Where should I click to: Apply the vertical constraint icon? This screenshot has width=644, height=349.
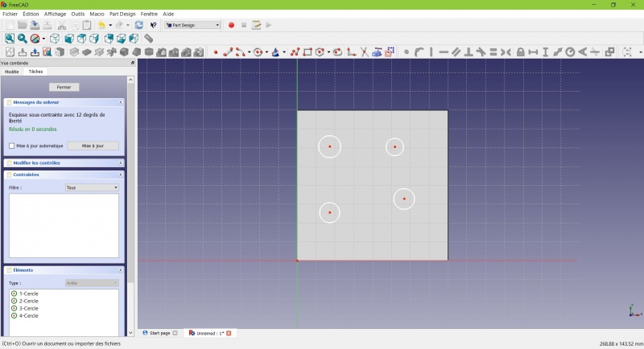coord(431,52)
